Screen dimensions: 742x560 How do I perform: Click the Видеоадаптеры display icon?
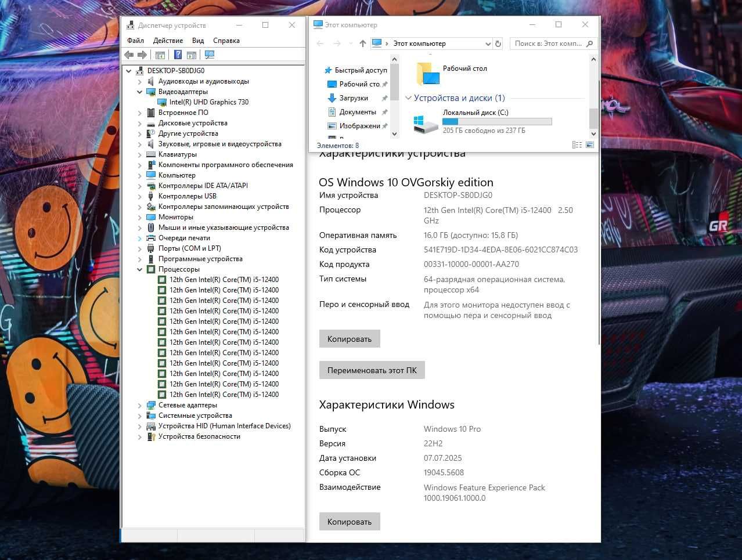click(x=151, y=92)
